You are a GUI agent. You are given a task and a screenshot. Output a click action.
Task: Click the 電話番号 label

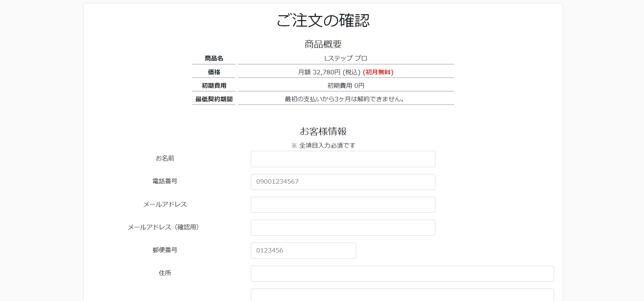tap(165, 181)
